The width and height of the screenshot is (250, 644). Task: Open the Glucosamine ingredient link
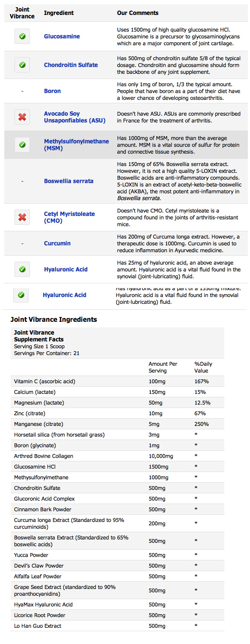[x=62, y=36]
